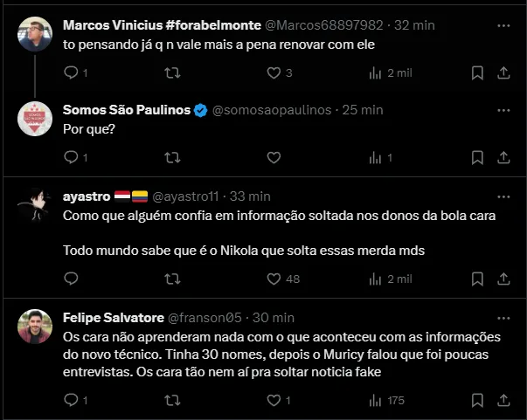Click Felipe Salvatore's profile picture
The height and width of the screenshot is (420, 527).
pos(36,327)
